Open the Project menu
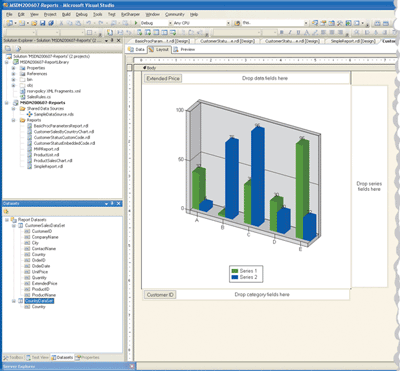Screen dimensions: 400x371 (x=50, y=14)
